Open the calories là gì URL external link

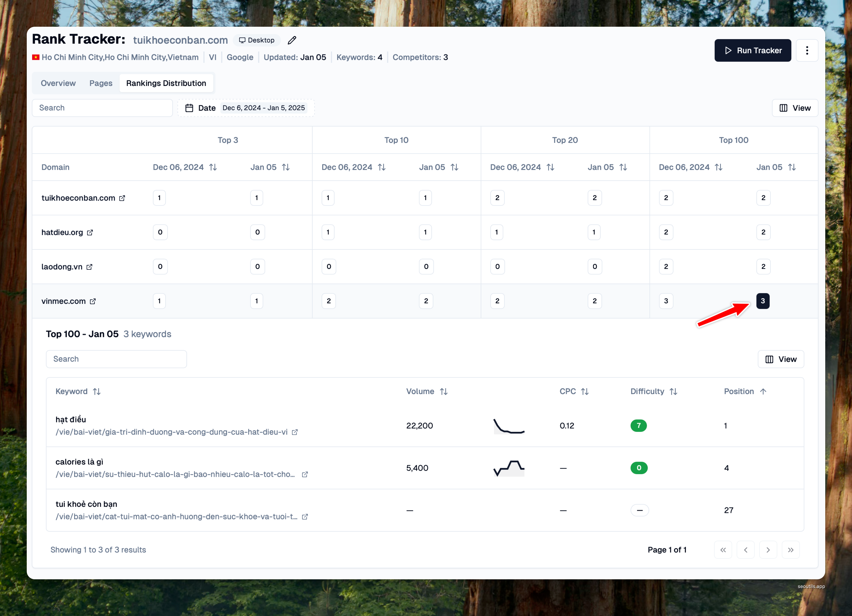click(x=305, y=475)
